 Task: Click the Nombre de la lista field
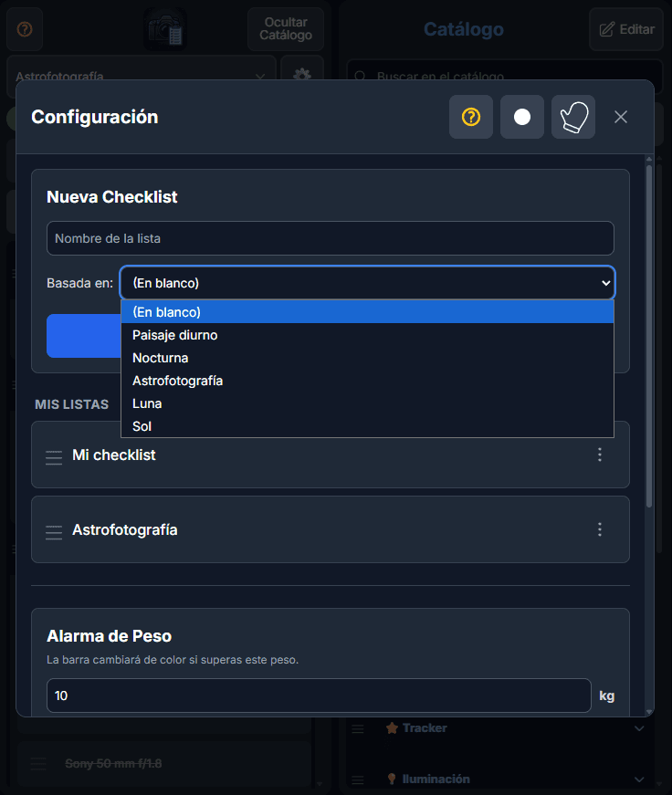coord(331,238)
